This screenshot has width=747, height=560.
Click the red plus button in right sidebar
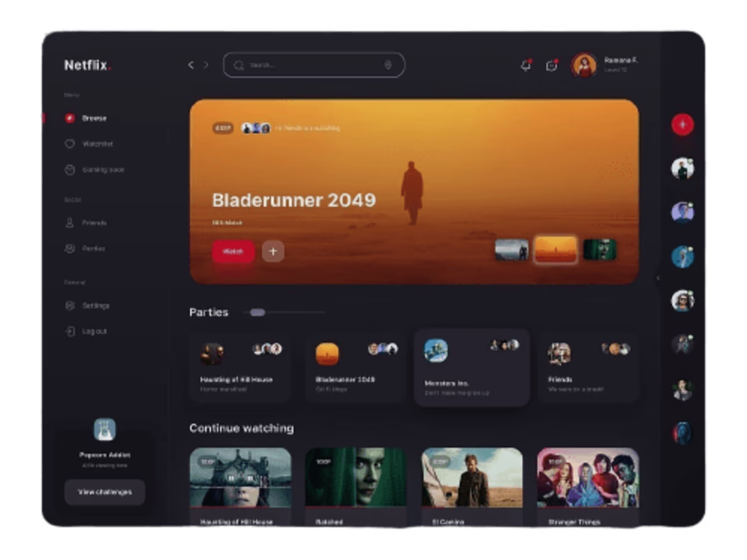pos(682,125)
